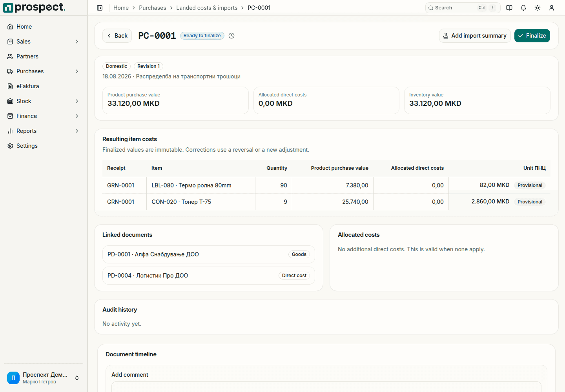Click the Ready to finalize status badge
Image resolution: width=565 pixels, height=392 pixels.
(x=202, y=36)
